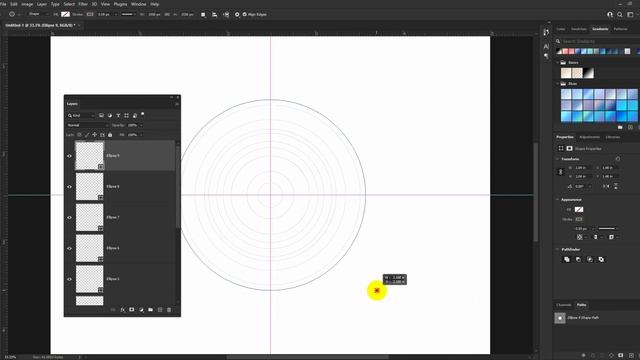Open workspace switcher icon top right
The width and height of the screenshot is (640, 360).
(x=631, y=14)
